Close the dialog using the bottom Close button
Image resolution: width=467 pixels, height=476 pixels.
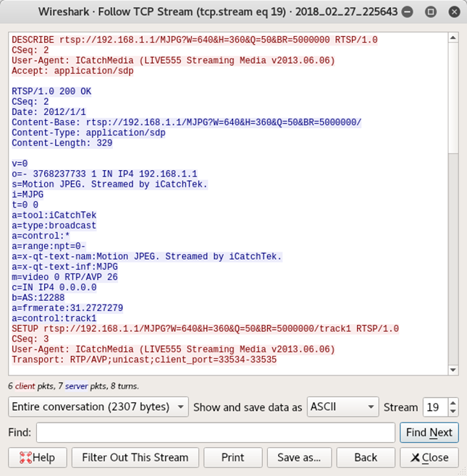point(429,457)
